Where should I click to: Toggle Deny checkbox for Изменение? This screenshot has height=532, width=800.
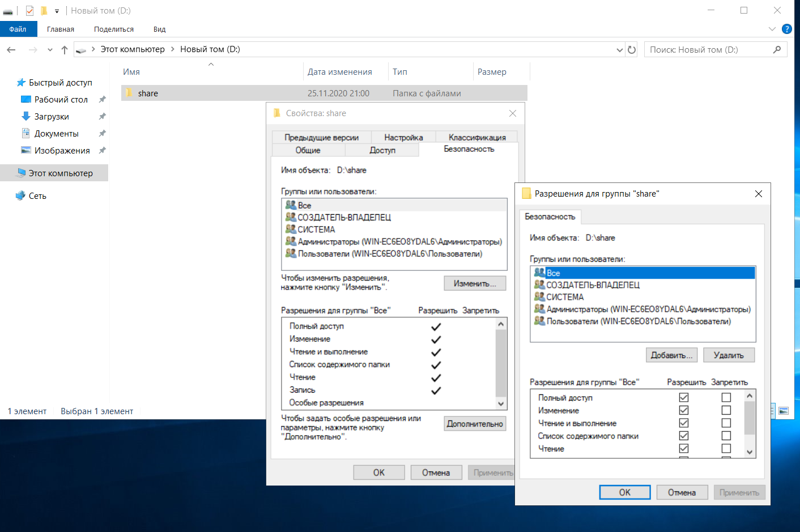[726, 410]
